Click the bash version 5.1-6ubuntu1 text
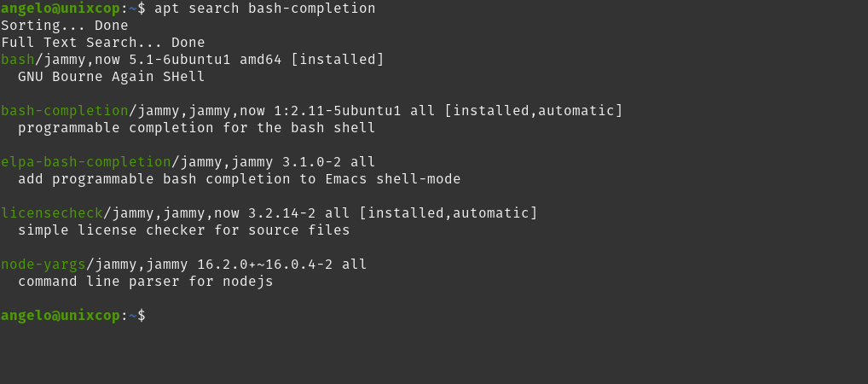 [x=180, y=59]
